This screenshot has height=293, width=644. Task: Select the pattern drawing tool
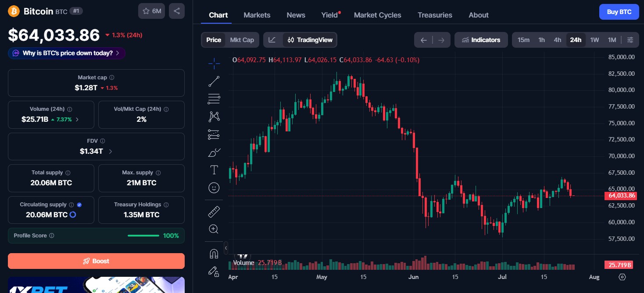tap(214, 116)
